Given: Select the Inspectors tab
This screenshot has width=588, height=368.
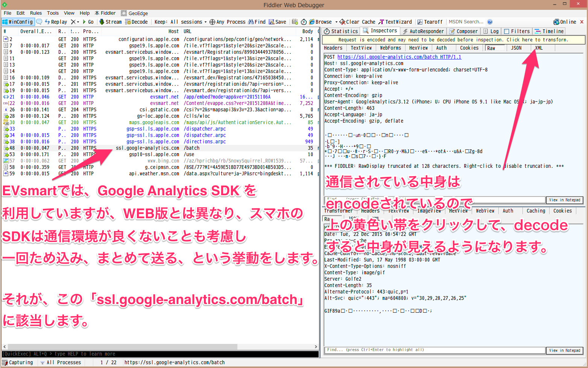Looking at the screenshot, I should [380, 31].
